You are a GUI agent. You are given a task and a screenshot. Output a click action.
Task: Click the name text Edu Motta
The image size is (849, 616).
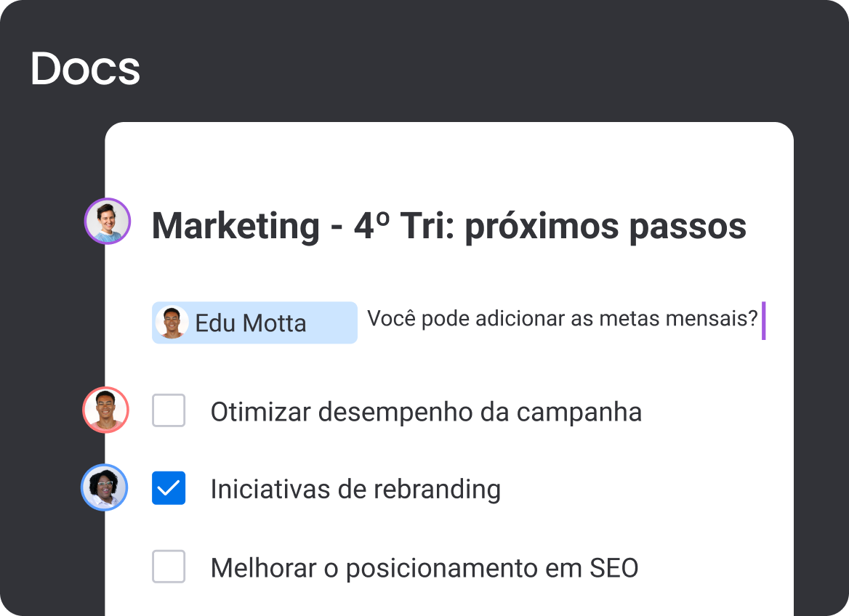[x=251, y=323]
